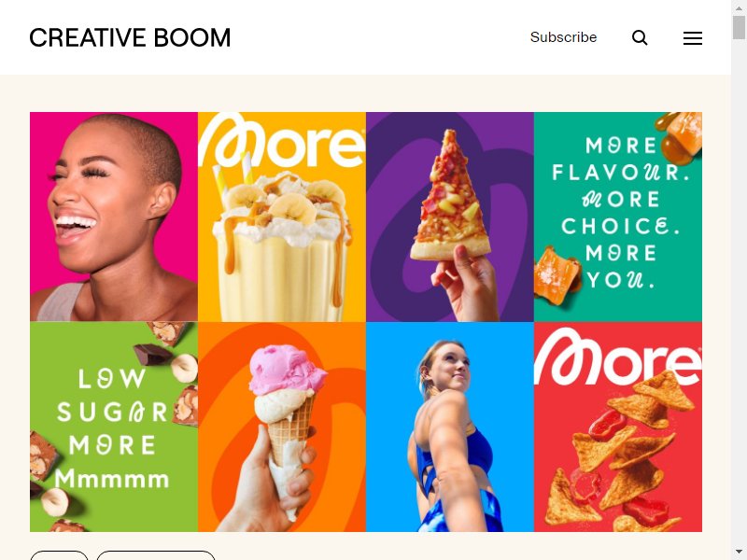This screenshot has height=560, width=747.
Task: Open the laughing woman pink tile
Action: click(114, 217)
